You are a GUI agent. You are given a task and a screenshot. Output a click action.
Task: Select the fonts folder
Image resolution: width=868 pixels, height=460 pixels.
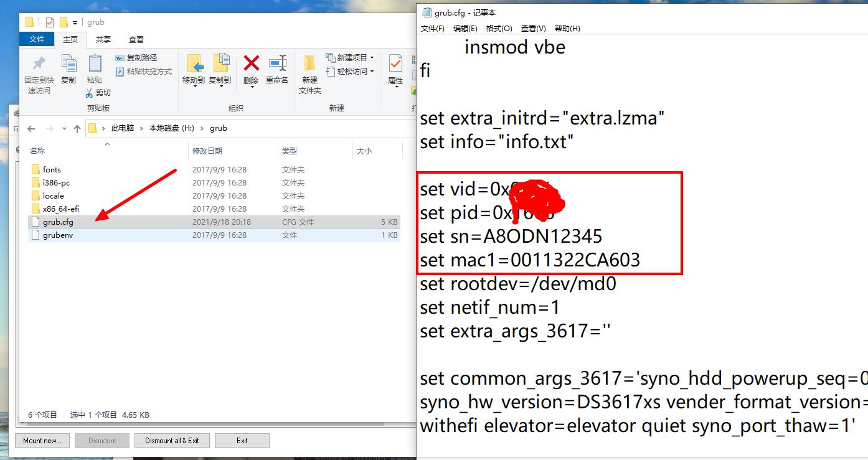[x=52, y=169]
